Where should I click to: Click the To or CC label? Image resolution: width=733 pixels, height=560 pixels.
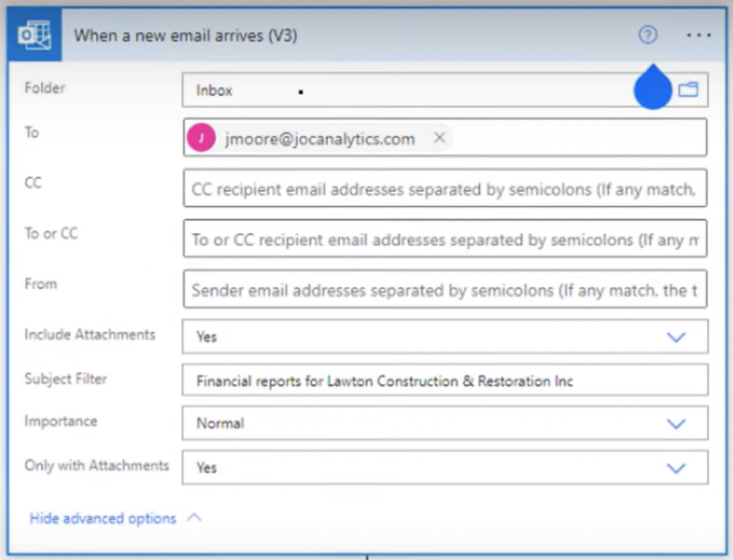point(51,233)
